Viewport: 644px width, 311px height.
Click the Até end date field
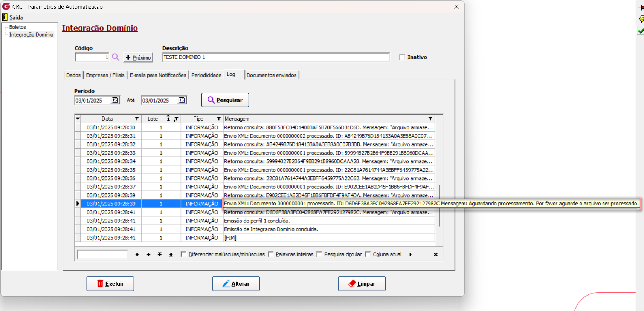click(x=160, y=100)
